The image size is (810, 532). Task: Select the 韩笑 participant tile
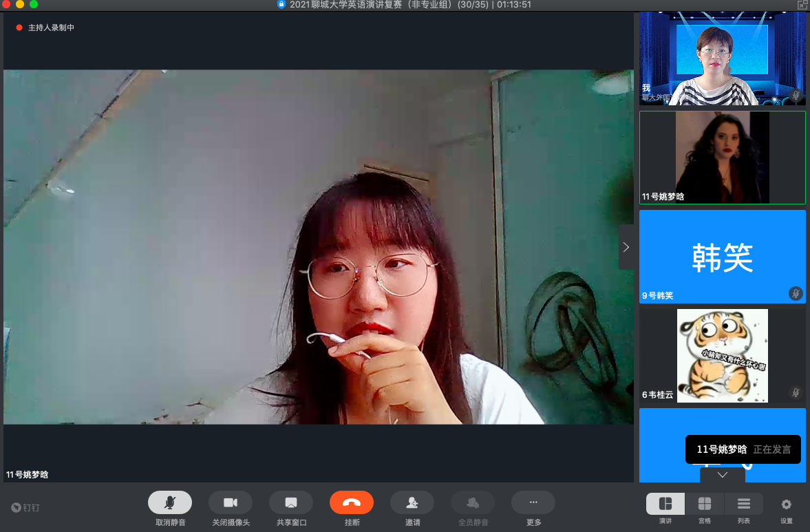click(x=722, y=257)
